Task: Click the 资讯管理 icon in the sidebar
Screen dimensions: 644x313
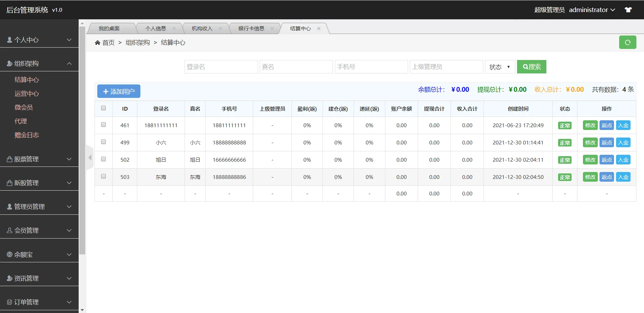Action: pos(9,278)
